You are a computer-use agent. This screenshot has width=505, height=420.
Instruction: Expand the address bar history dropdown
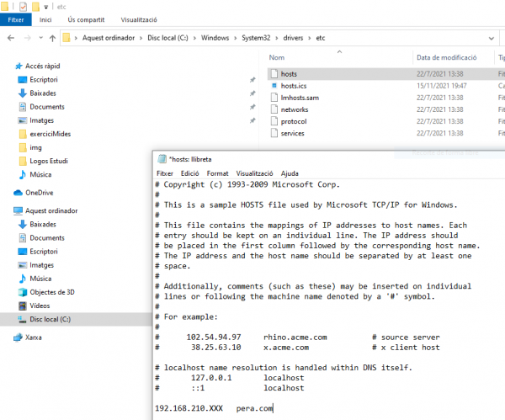coord(492,39)
